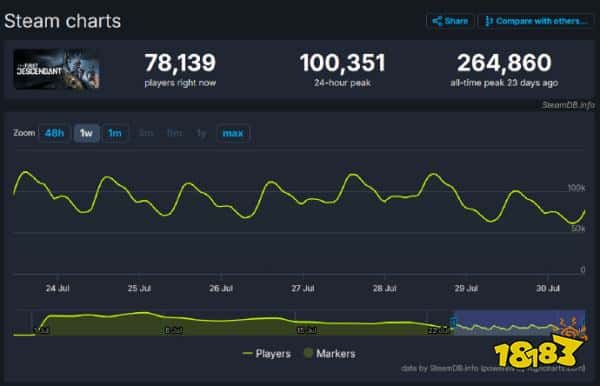The height and width of the screenshot is (386, 600).
Task: Switch zoom to 1m
Action: 115,133
